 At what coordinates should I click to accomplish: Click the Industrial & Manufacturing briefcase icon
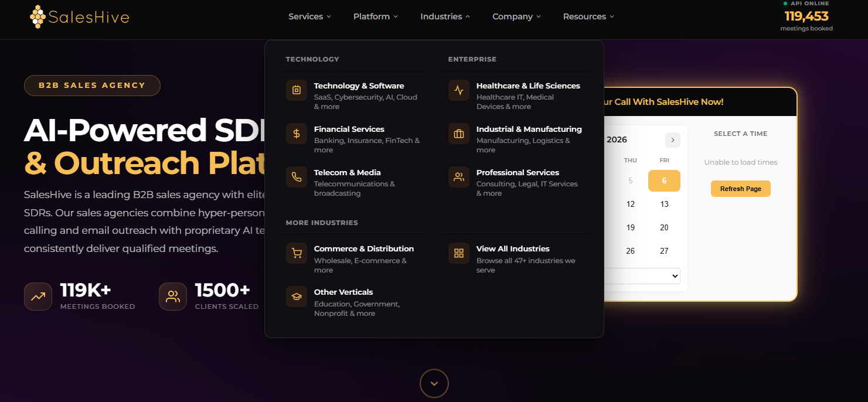[459, 134]
